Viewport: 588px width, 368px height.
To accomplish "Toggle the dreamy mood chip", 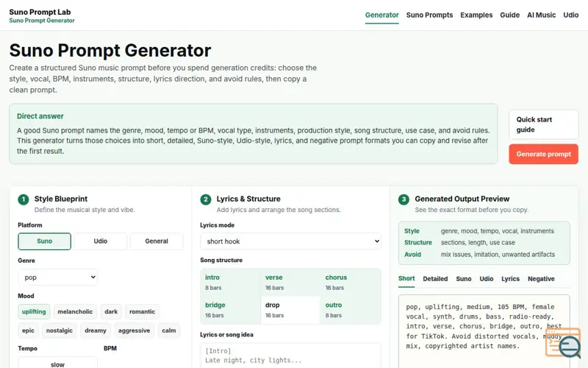I will (96, 330).
